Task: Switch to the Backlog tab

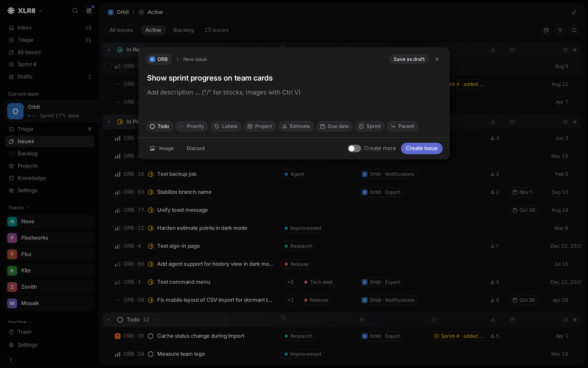Action: [184, 30]
